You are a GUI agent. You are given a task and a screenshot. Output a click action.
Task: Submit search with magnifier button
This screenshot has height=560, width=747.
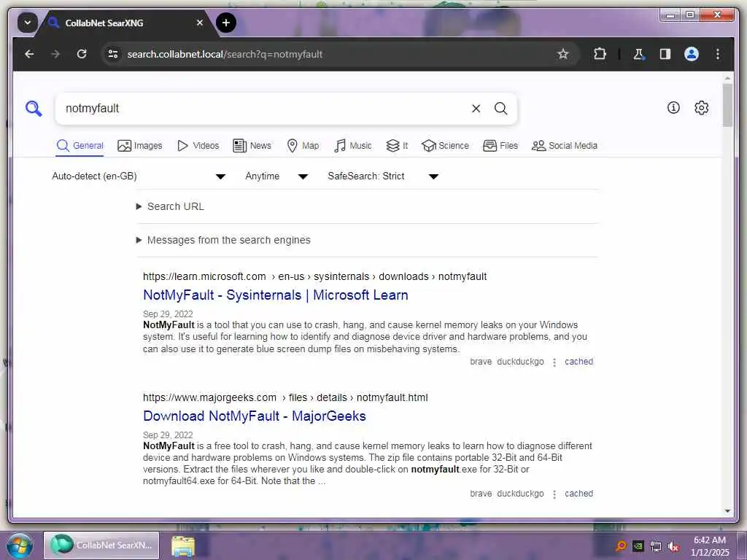tap(500, 109)
